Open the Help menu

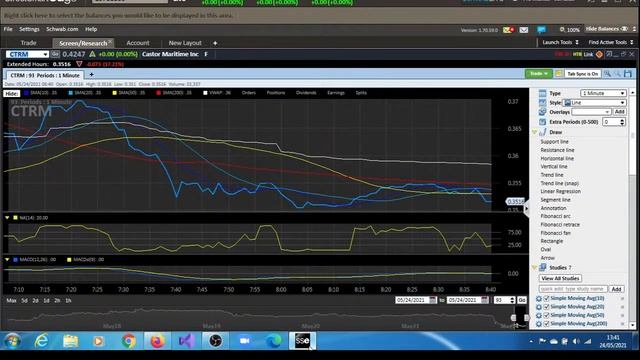click(x=91, y=29)
